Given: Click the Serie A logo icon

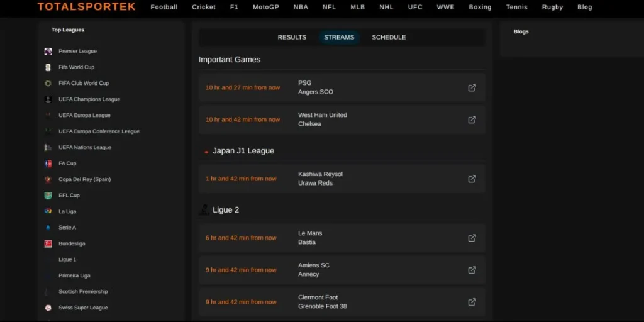Looking at the screenshot, I should [x=48, y=228].
